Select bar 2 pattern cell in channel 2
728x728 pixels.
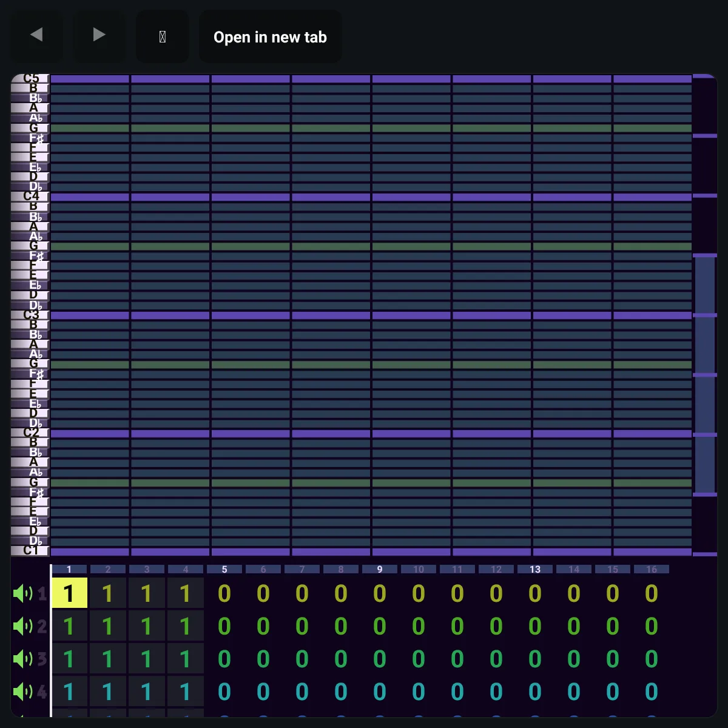pos(108,625)
